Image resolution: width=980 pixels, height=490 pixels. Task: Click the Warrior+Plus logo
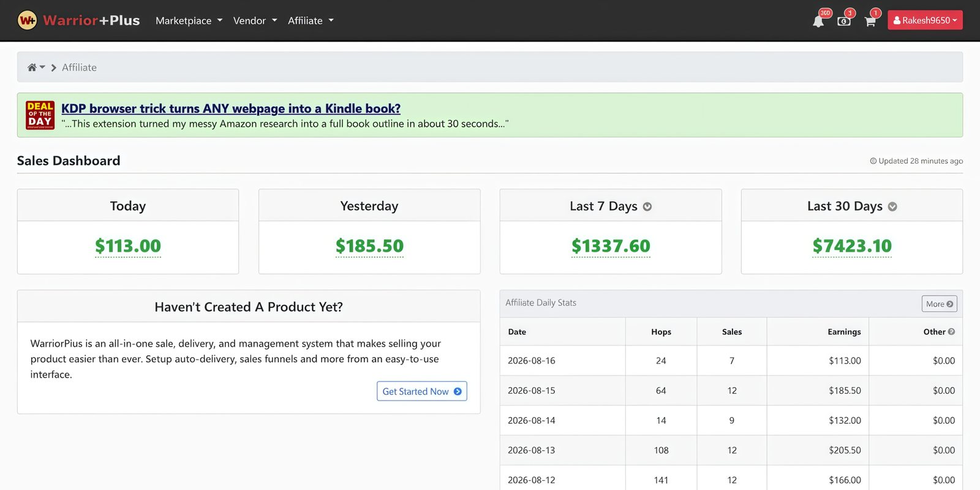78,20
